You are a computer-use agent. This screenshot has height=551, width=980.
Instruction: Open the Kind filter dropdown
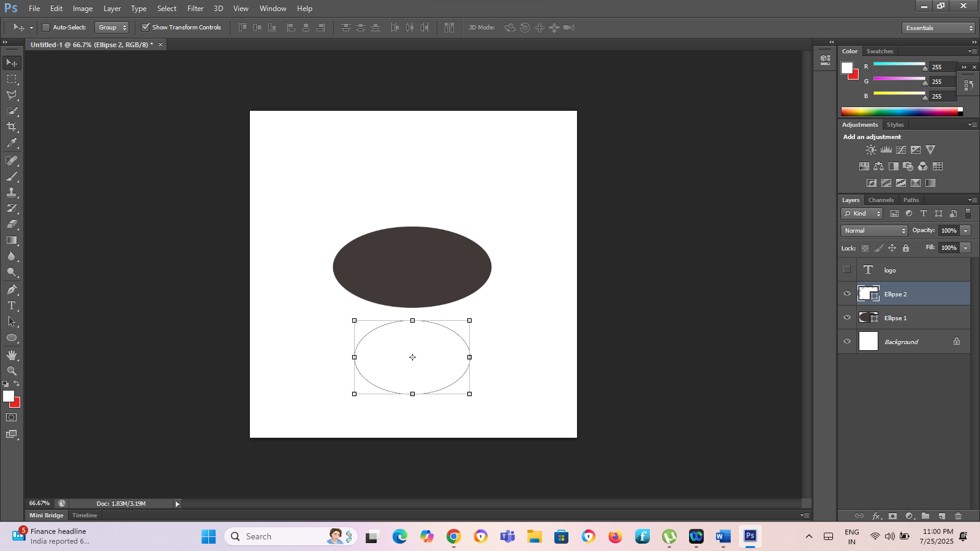click(x=862, y=214)
